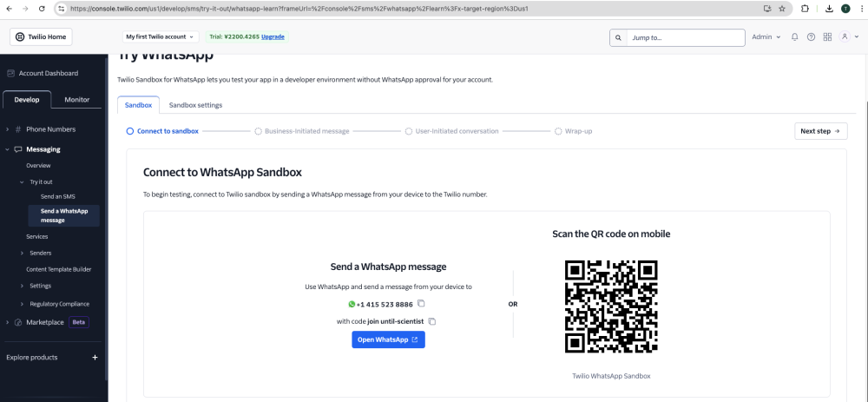The height and width of the screenshot is (402, 868).
Task: Click the Upgrade link
Action: pyautogui.click(x=273, y=37)
